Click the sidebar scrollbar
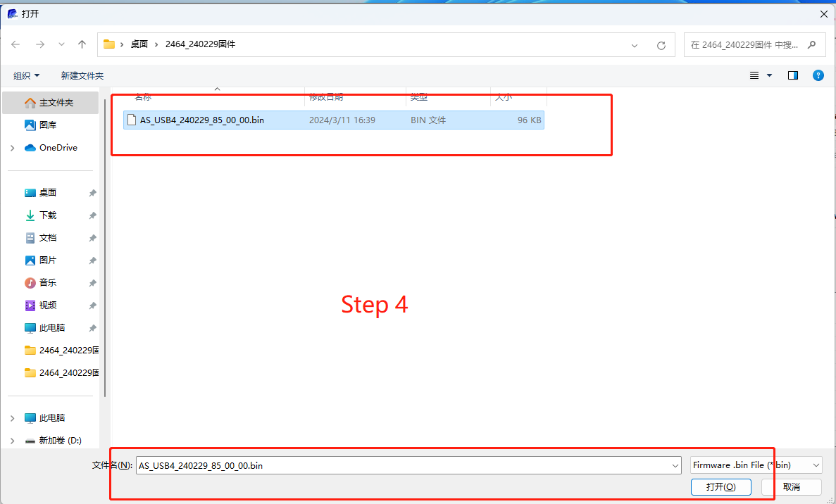This screenshot has height=504, width=836. (106, 246)
